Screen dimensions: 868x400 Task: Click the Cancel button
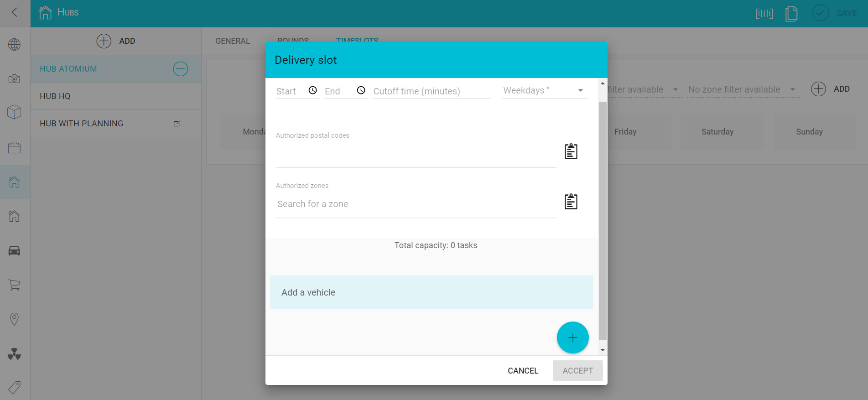523,371
